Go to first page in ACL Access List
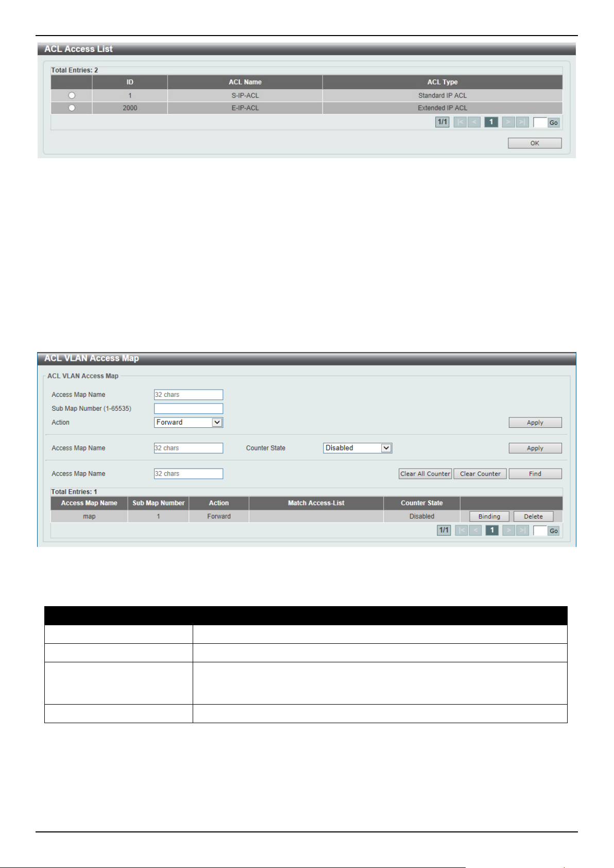The width and height of the screenshot is (614, 868). (x=460, y=122)
